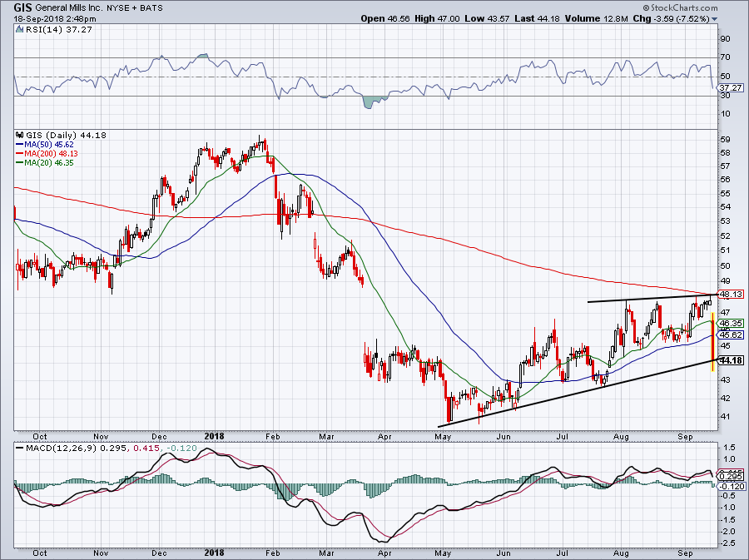Screen dimensions: 749x560
Task: Click the Feb label under the price chart
Action: click(x=272, y=436)
